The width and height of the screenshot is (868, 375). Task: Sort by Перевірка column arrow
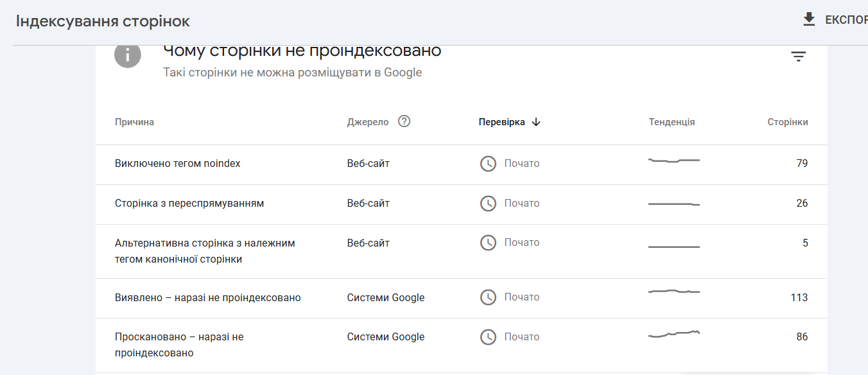pyautogui.click(x=537, y=122)
